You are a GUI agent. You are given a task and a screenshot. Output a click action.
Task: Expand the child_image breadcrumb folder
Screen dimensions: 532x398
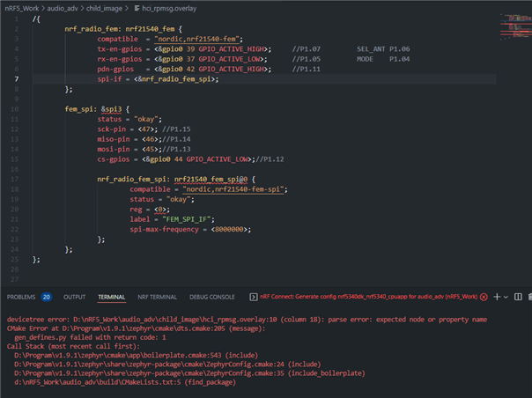tap(103, 7)
